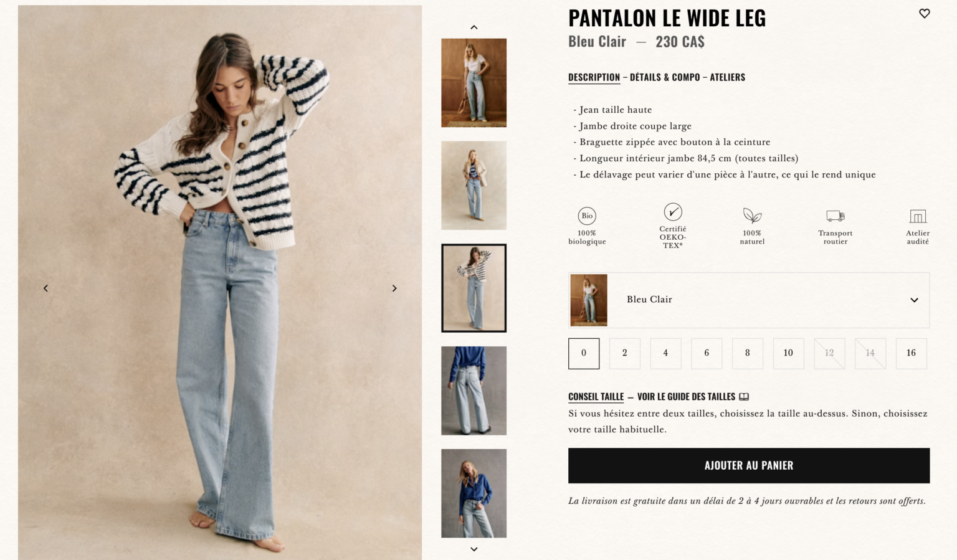Screen dimensions: 957x560
Task: Click the Certifié OEKO-TEX checkmark icon
Action: coord(673,212)
